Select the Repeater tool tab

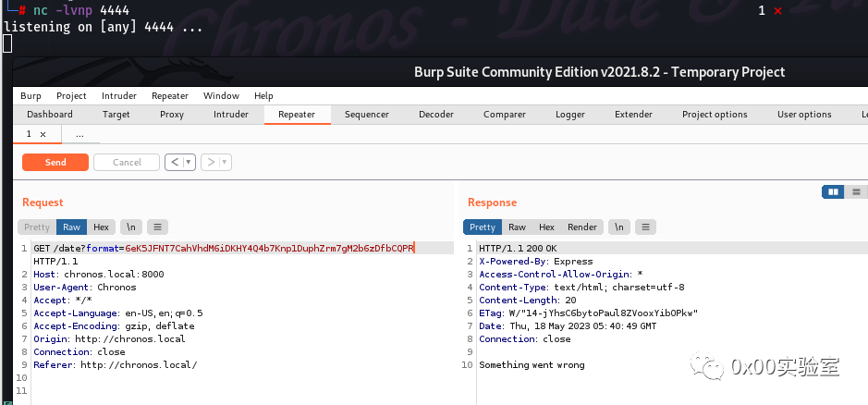coord(297,114)
